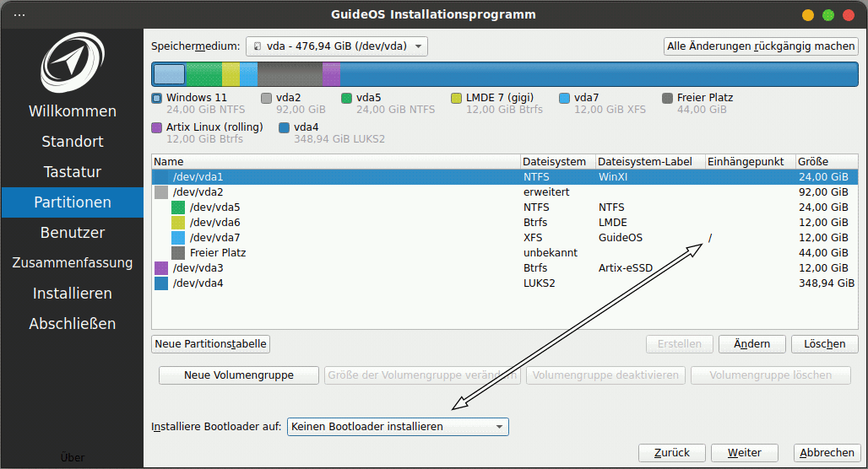868x469 pixels.
Task: Go to the Installieren step
Action: pos(73,294)
